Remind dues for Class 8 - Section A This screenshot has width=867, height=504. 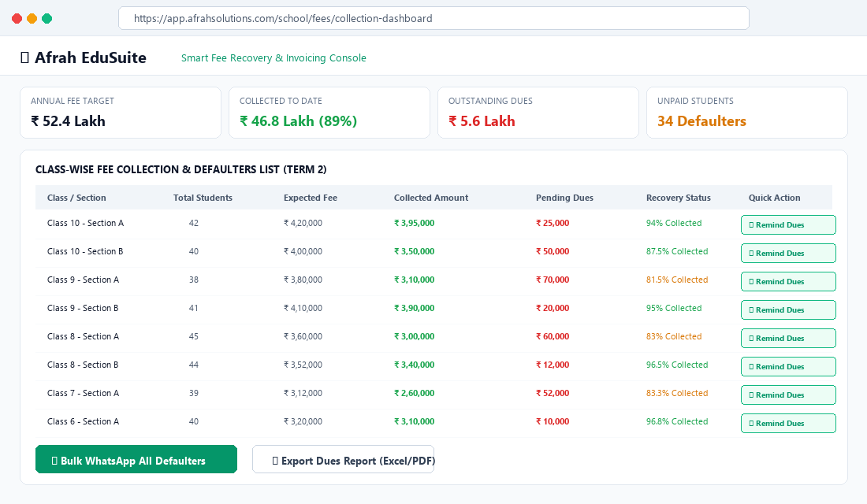pos(788,338)
